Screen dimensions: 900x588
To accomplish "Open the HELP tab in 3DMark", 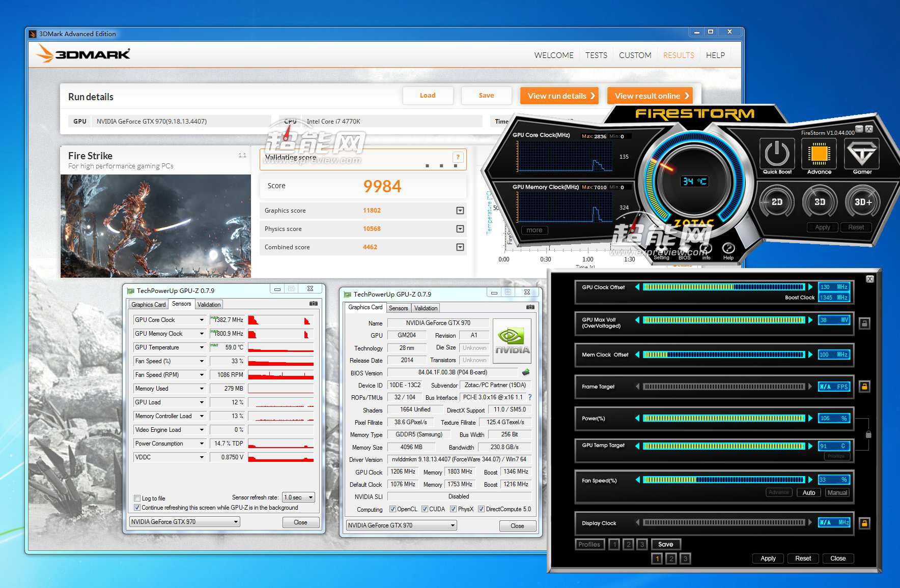I will tap(715, 55).
